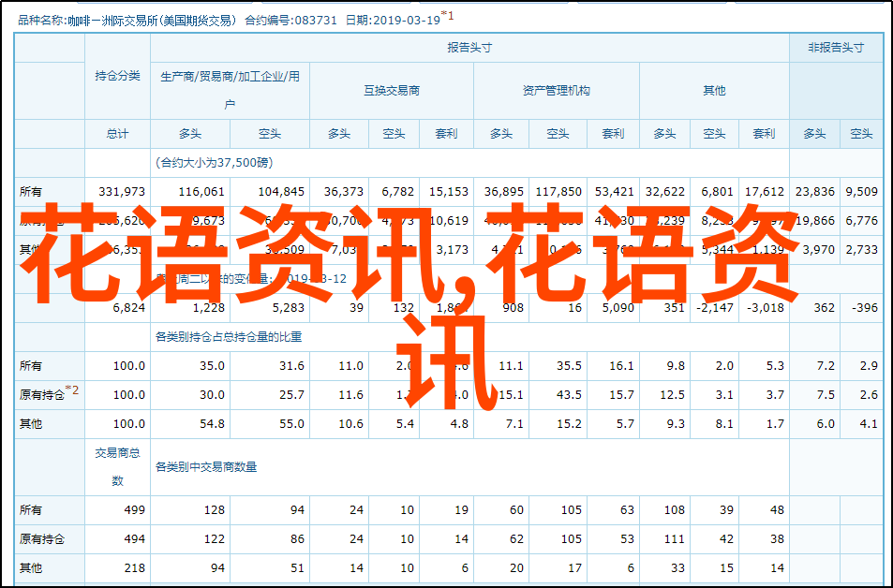Image resolution: width=893 pixels, height=588 pixels.
Task: Select the 交易商总数 header cell
Action: 117,466
